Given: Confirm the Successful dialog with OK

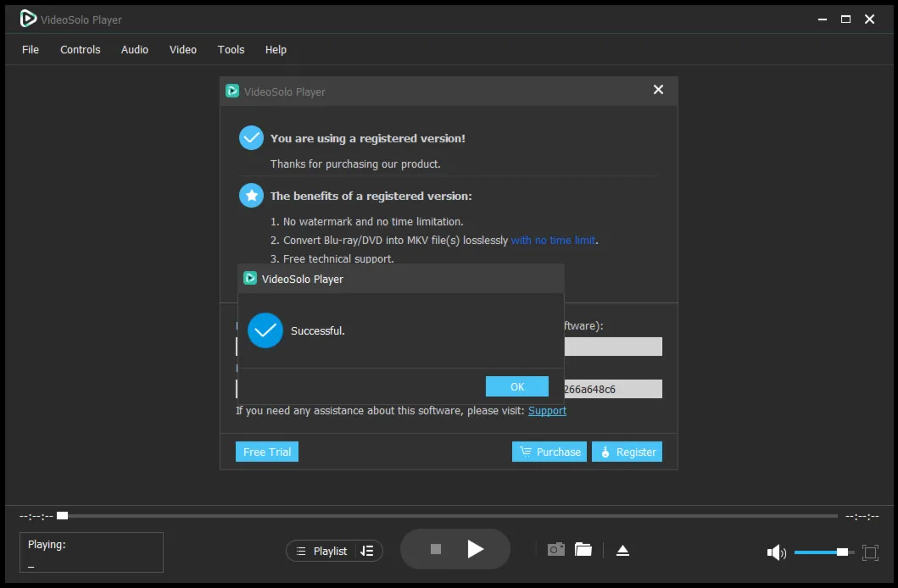Looking at the screenshot, I should click(517, 386).
